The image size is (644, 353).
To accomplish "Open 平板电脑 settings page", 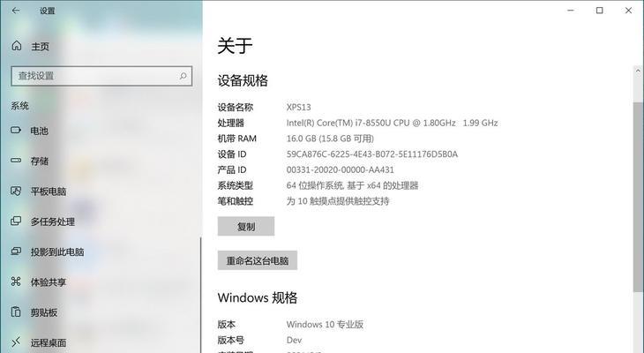I will pyautogui.click(x=49, y=192).
